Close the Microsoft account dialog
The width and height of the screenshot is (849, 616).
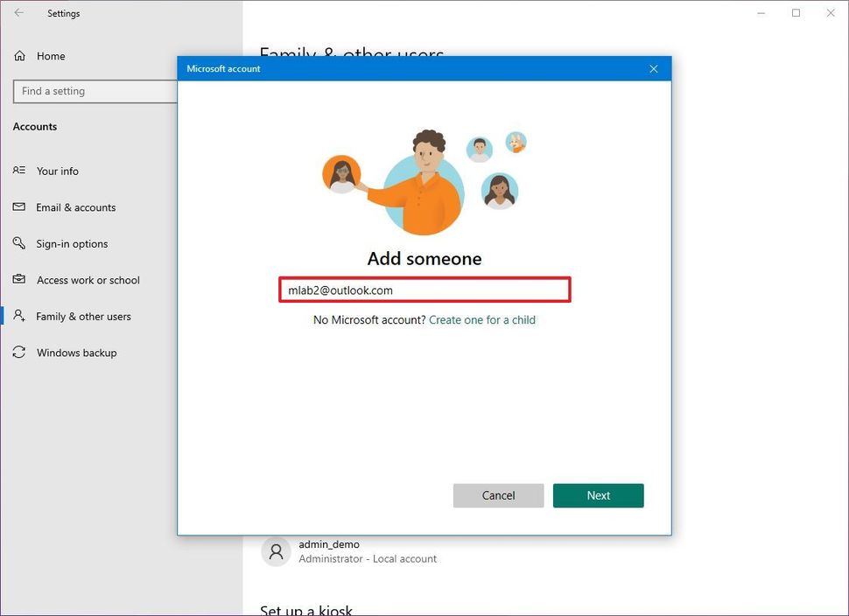[654, 69]
